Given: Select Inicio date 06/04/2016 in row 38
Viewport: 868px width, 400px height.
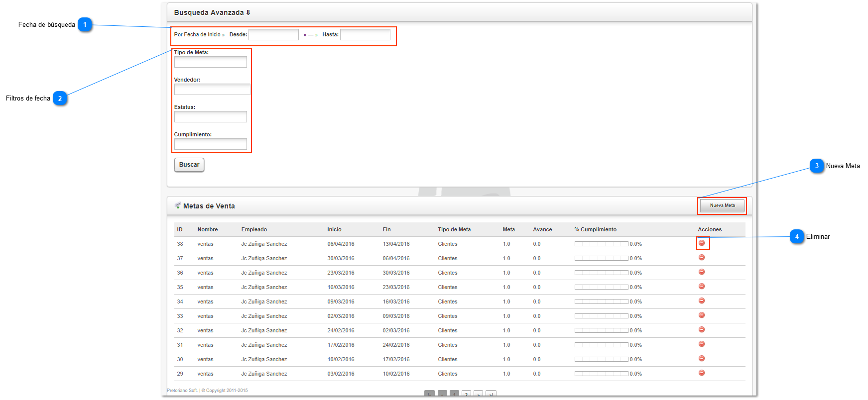Looking at the screenshot, I should click(341, 244).
